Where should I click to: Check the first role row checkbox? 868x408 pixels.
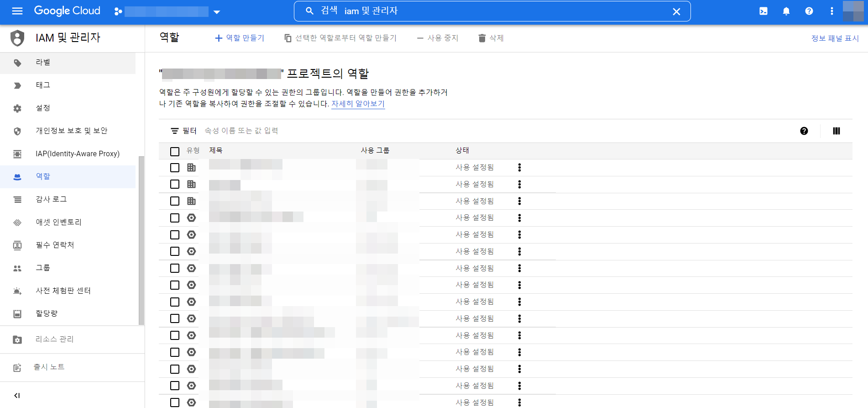point(175,168)
